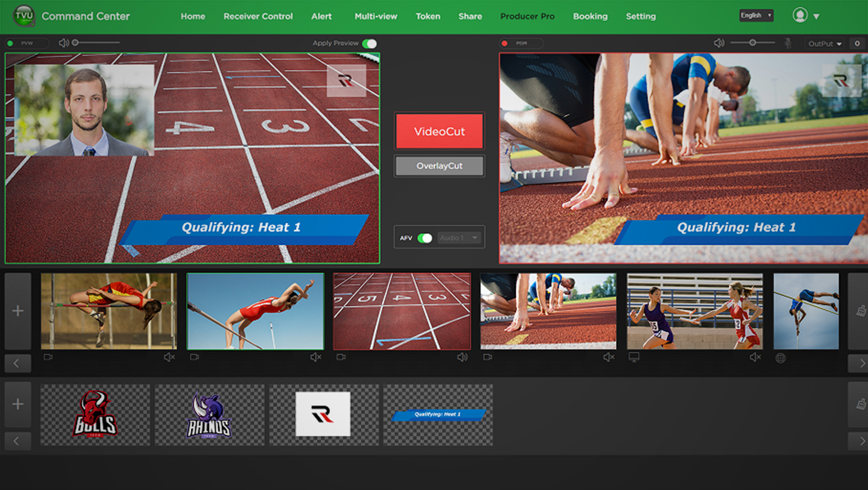Screen dimensions: 868x490
Task: Mute the track lanes source audio
Action: coord(462,358)
